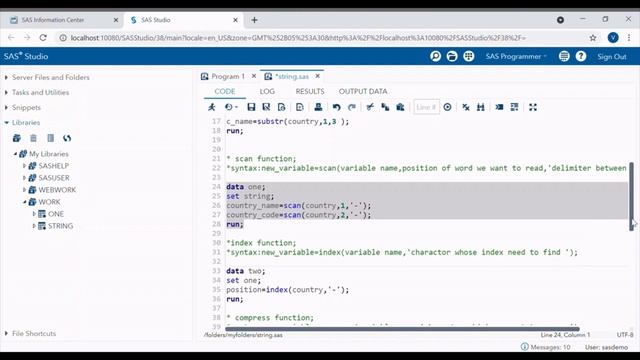Expand the File Shortcuts section
Viewport: 640px width, 360px height.
(7, 333)
